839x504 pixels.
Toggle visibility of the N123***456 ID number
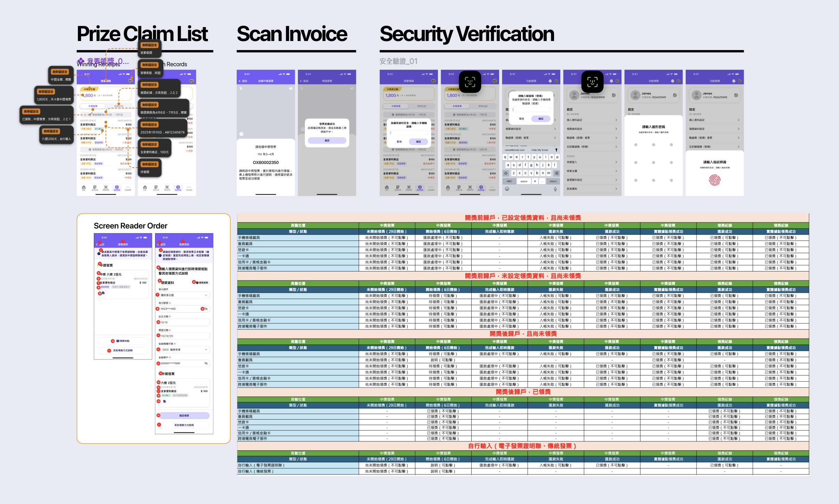206,309
